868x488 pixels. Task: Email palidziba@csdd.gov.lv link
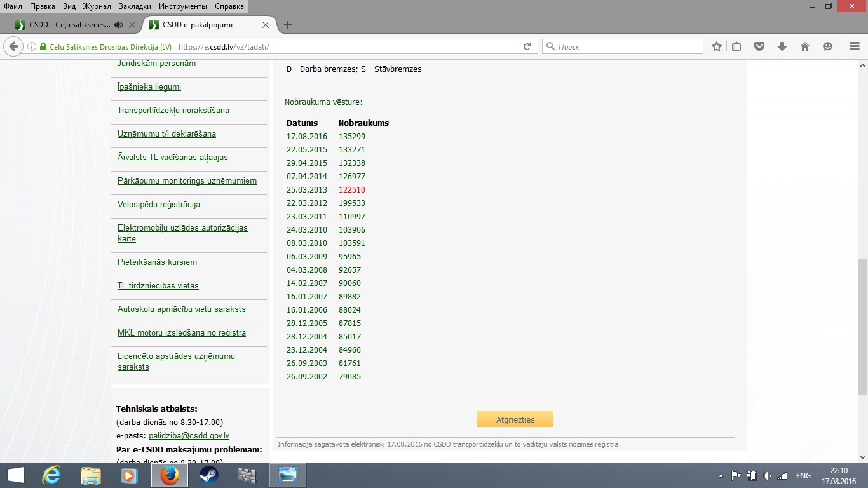(189, 436)
